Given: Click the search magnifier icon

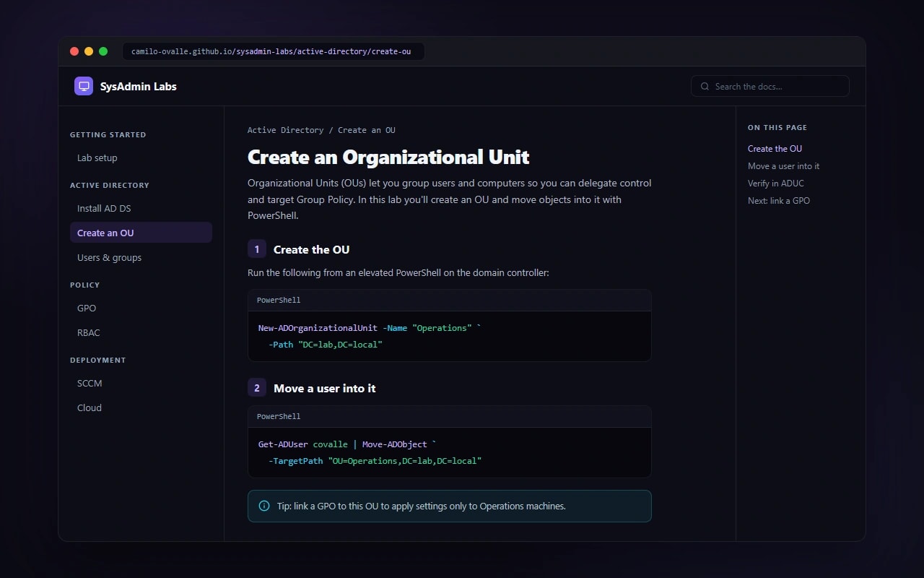Looking at the screenshot, I should click(705, 87).
